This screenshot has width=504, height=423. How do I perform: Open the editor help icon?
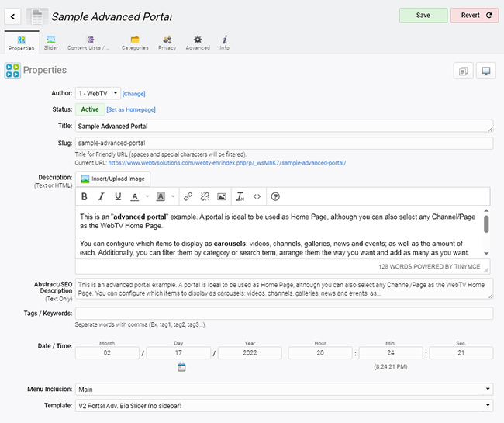(275, 196)
